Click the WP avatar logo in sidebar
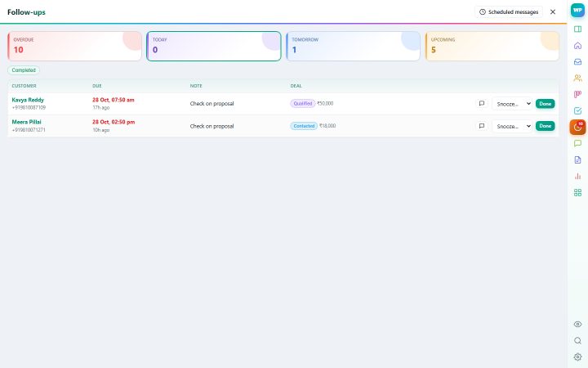The height and width of the screenshot is (368, 588). pos(577,11)
